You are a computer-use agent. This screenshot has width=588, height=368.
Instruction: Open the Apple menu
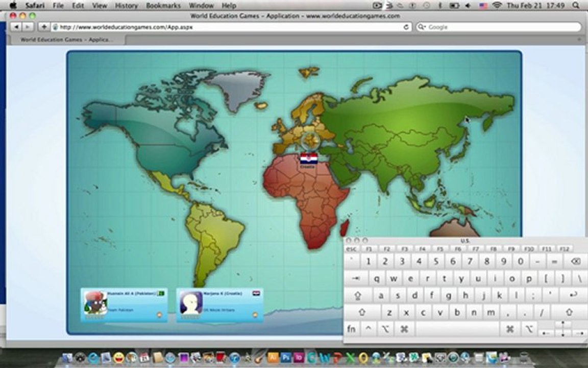13,5
